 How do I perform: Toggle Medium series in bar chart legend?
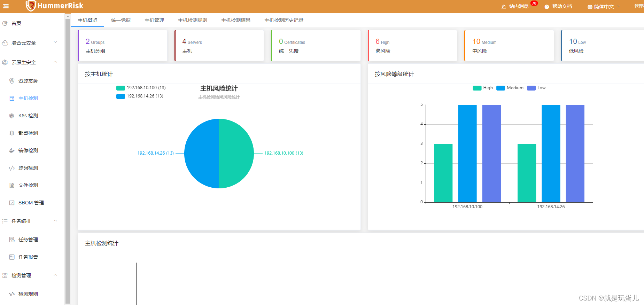pyautogui.click(x=510, y=88)
